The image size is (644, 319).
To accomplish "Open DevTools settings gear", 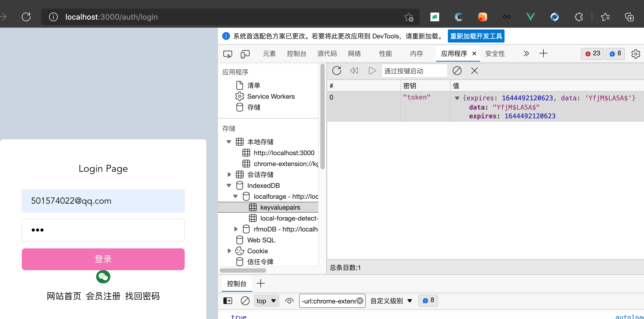I will 636,54.
